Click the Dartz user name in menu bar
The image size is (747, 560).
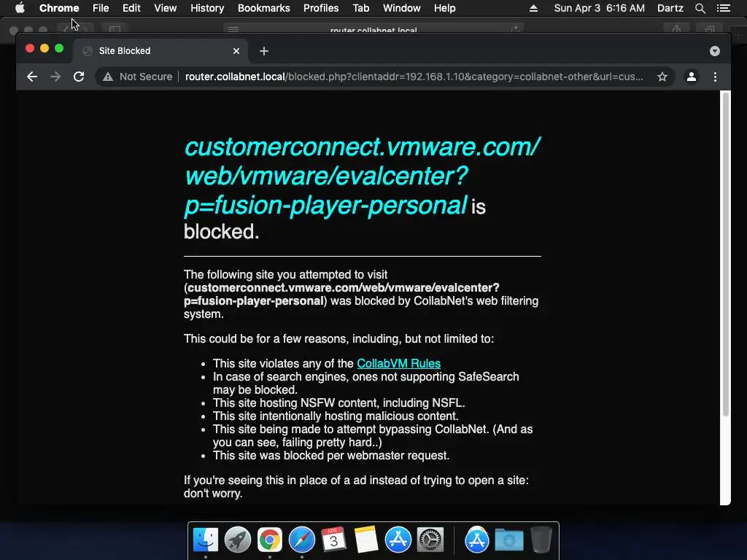pos(670,8)
